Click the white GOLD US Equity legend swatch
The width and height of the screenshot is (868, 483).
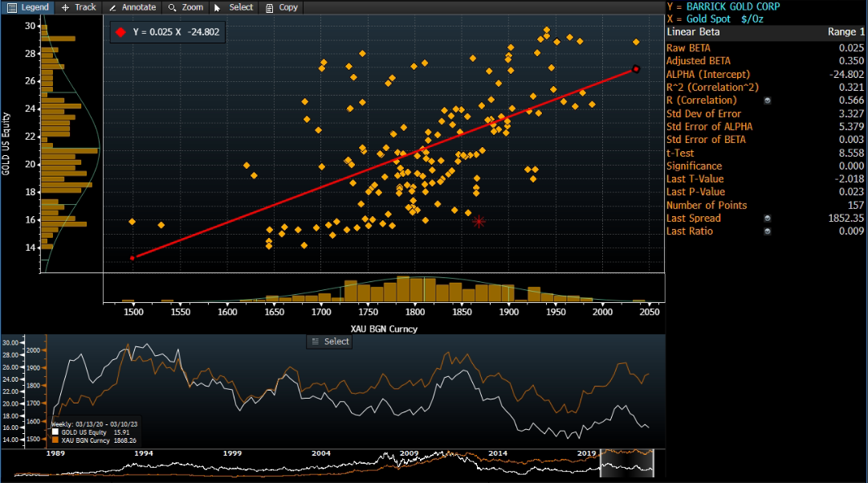tap(55, 432)
